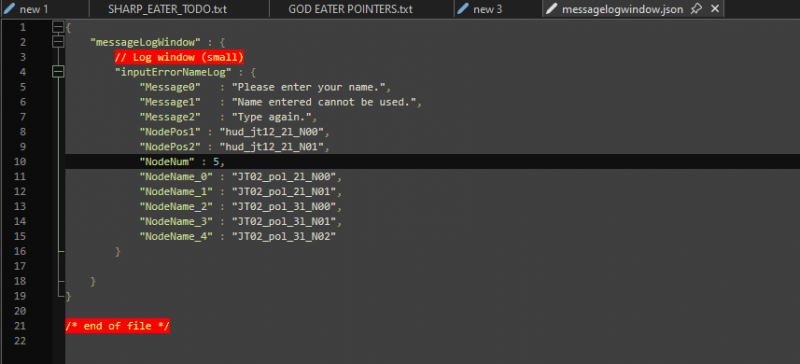The width and height of the screenshot is (800, 364).
Task: Click the "JT02_pol_2l_N00" value
Action: tap(284, 177)
